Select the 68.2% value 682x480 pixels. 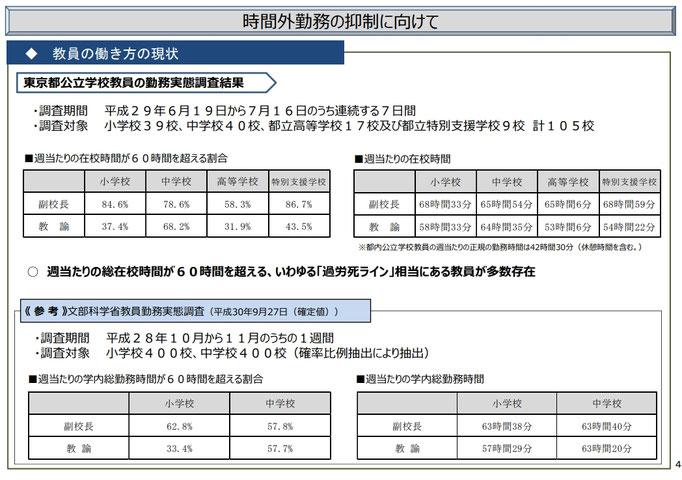click(x=176, y=227)
